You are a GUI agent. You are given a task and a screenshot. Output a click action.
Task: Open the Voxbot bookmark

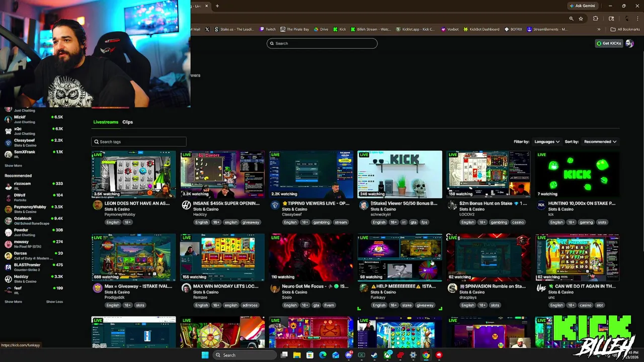coord(450,29)
